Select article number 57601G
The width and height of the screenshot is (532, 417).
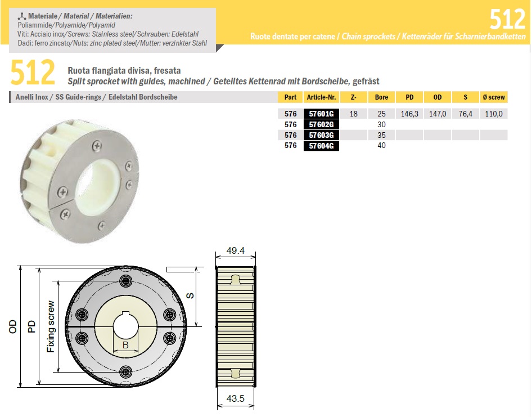click(322, 114)
